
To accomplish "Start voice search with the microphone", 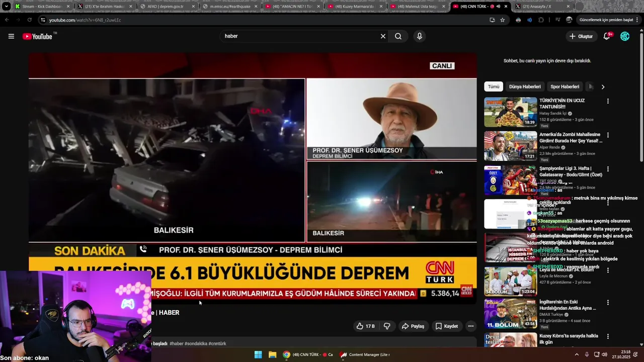I will [420, 36].
